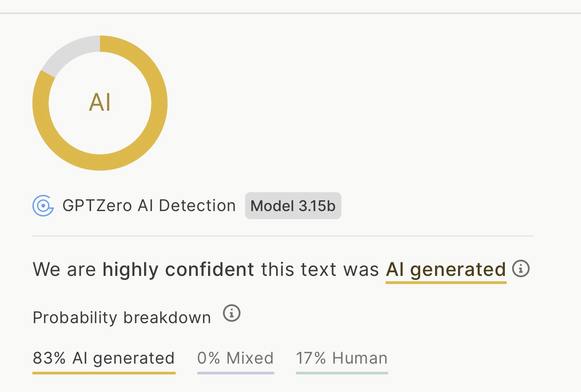The width and height of the screenshot is (581, 392).
Task: Click the yellow underline beneath AI generated verdict
Action: 446,283
